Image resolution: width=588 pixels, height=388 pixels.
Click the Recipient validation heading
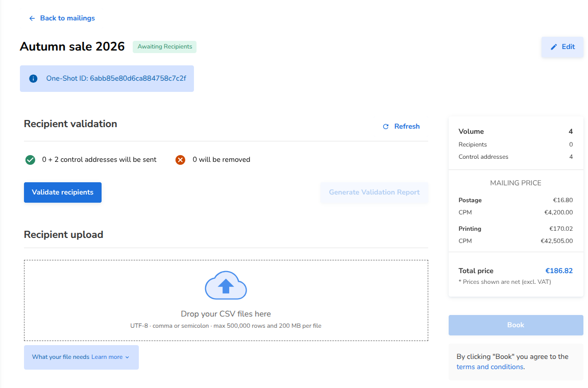click(x=70, y=124)
